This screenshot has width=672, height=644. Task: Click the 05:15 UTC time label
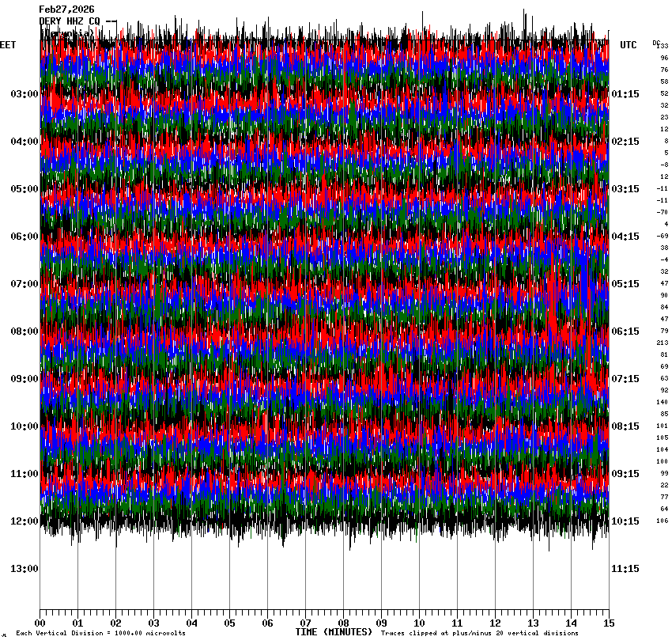pos(625,284)
